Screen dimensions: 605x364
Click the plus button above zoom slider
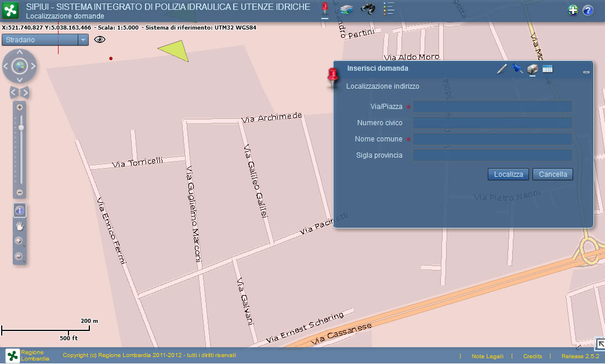(x=20, y=107)
